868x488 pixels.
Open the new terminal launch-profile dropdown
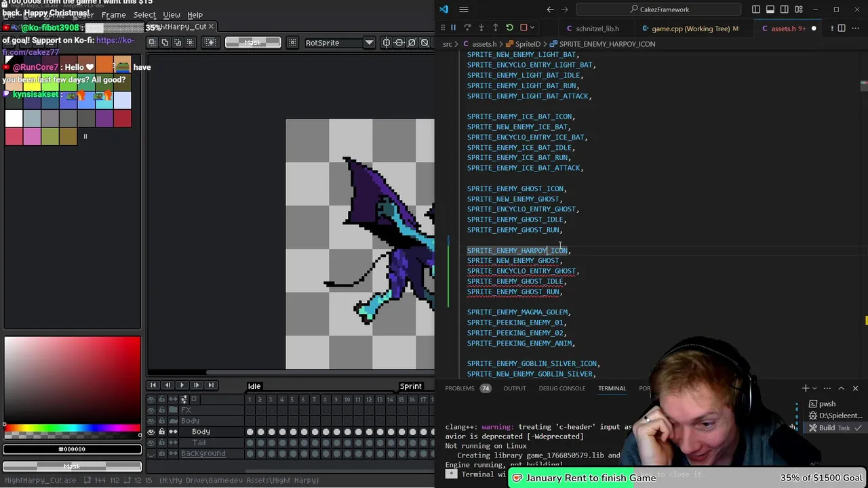[816, 388]
